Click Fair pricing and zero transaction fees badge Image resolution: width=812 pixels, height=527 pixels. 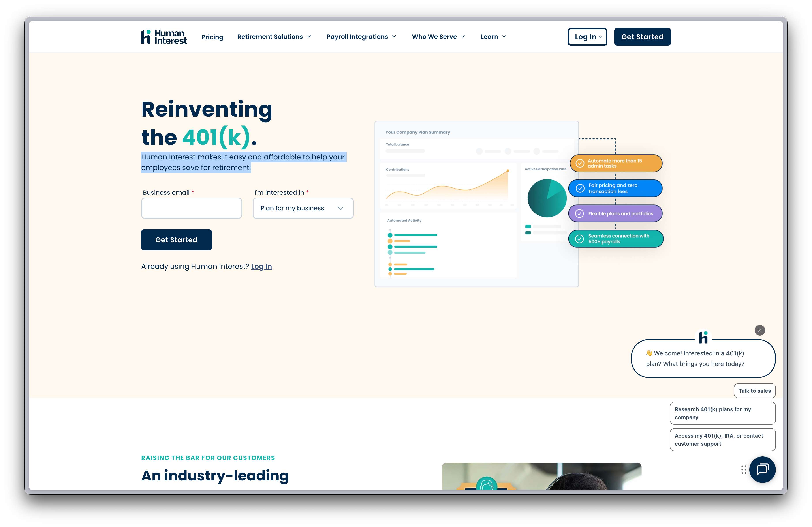tap(615, 188)
